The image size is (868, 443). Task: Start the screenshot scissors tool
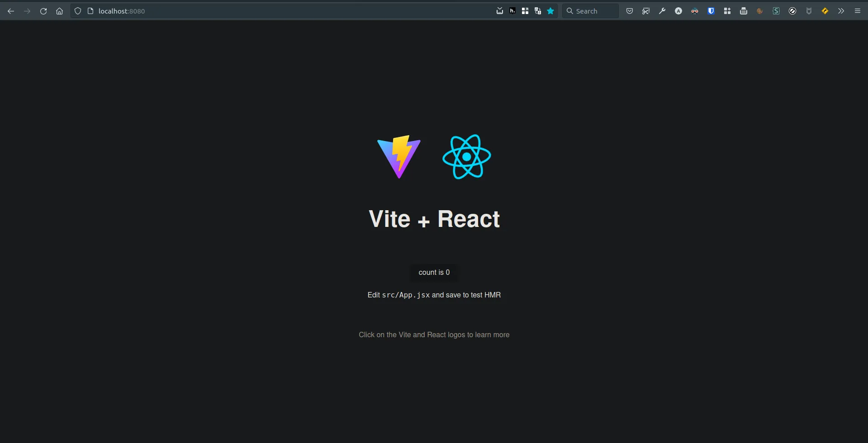(x=646, y=11)
